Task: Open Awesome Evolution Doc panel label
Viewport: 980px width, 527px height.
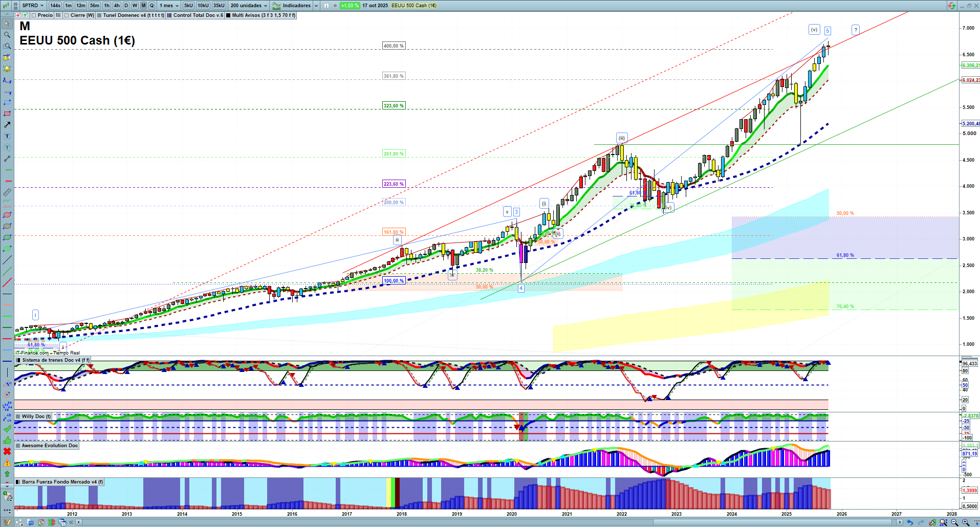Action: coord(47,446)
